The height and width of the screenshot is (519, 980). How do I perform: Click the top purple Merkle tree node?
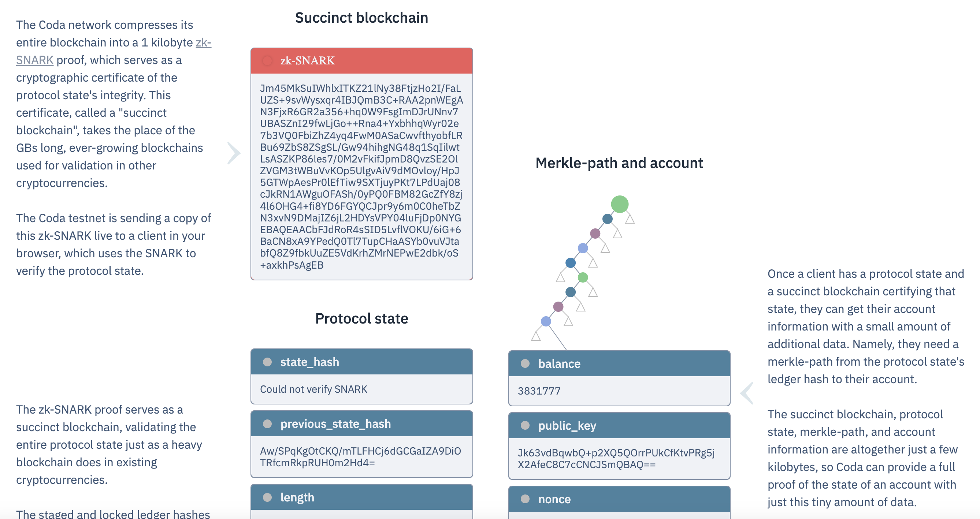(595, 234)
